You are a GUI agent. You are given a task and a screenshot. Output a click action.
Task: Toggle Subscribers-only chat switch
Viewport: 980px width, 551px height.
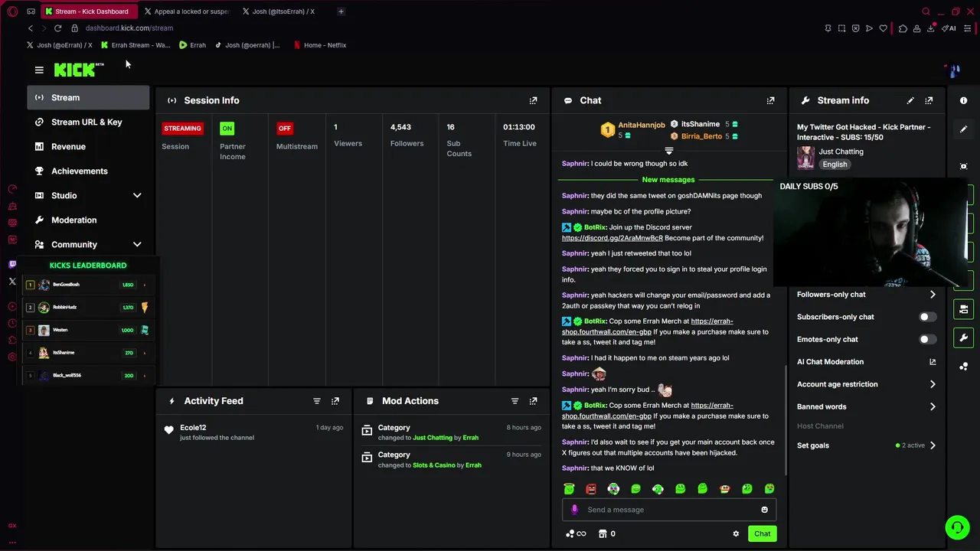point(927,317)
